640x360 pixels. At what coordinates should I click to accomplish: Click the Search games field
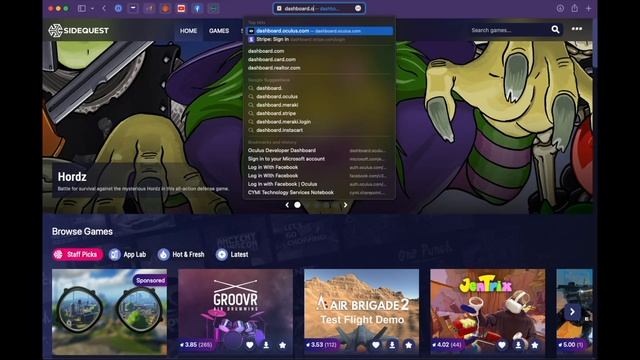point(508,30)
